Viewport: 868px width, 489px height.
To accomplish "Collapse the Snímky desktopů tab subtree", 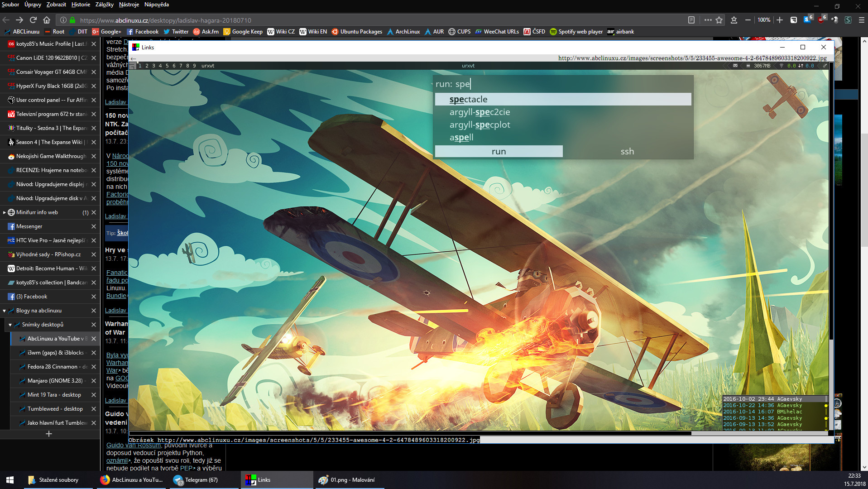I will click(x=10, y=325).
